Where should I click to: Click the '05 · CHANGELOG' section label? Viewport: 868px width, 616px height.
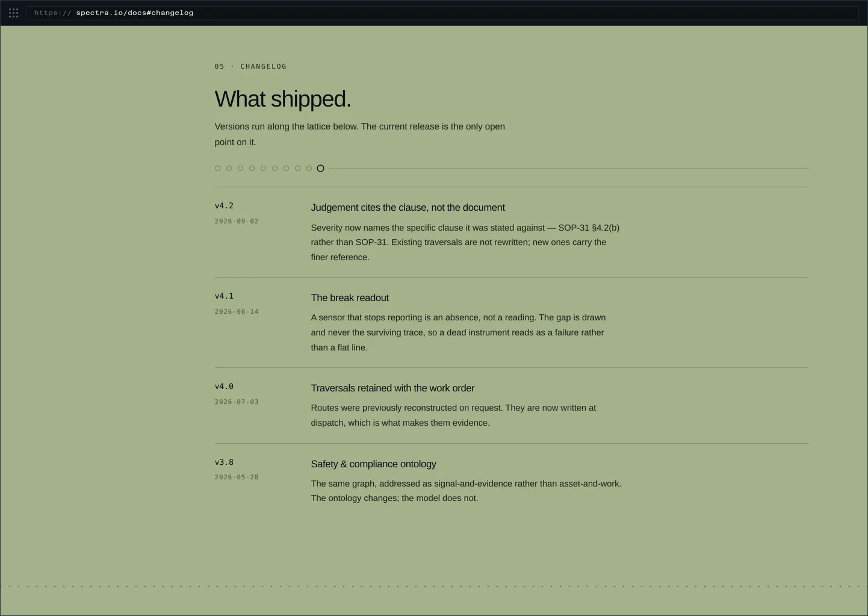click(250, 67)
